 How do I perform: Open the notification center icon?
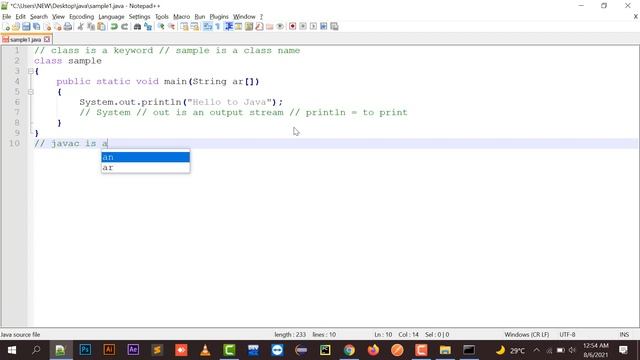coord(623,350)
